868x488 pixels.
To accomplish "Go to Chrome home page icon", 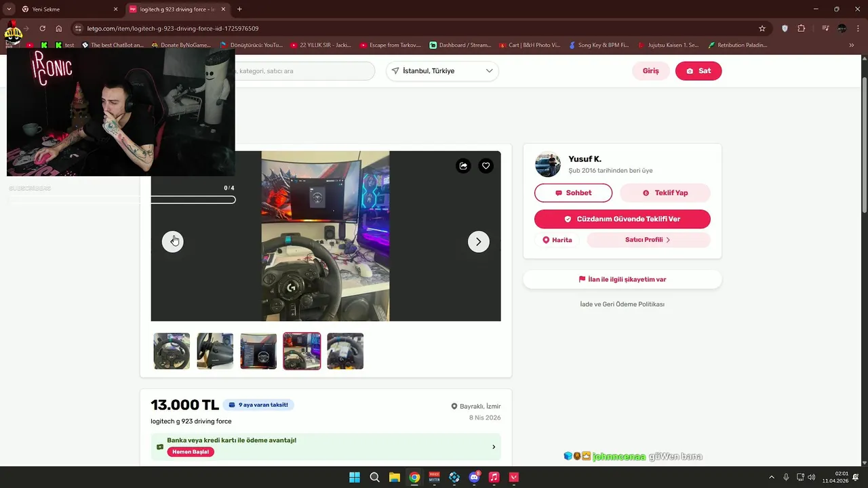I will 59,28.
